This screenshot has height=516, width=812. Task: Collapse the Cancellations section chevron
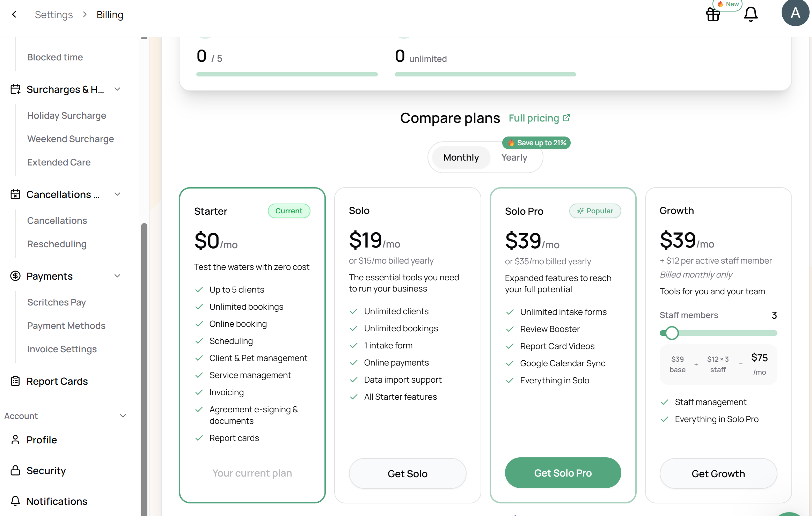pos(118,194)
